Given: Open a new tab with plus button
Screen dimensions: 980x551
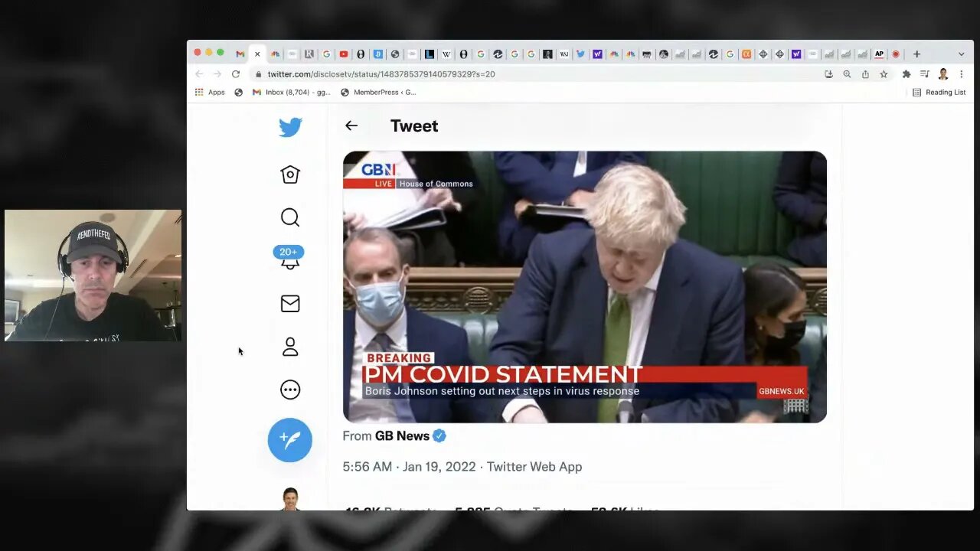Looking at the screenshot, I should pos(916,54).
